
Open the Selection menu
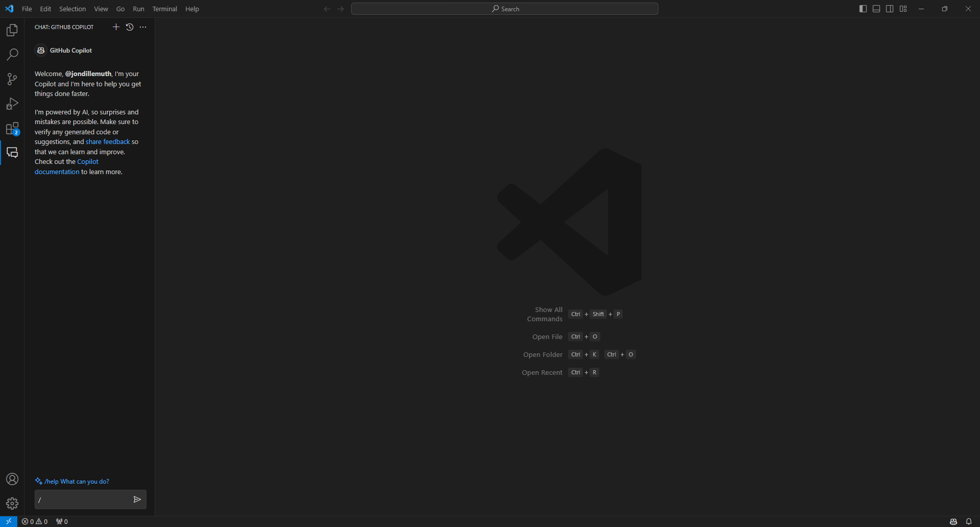(x=72, y=9)
